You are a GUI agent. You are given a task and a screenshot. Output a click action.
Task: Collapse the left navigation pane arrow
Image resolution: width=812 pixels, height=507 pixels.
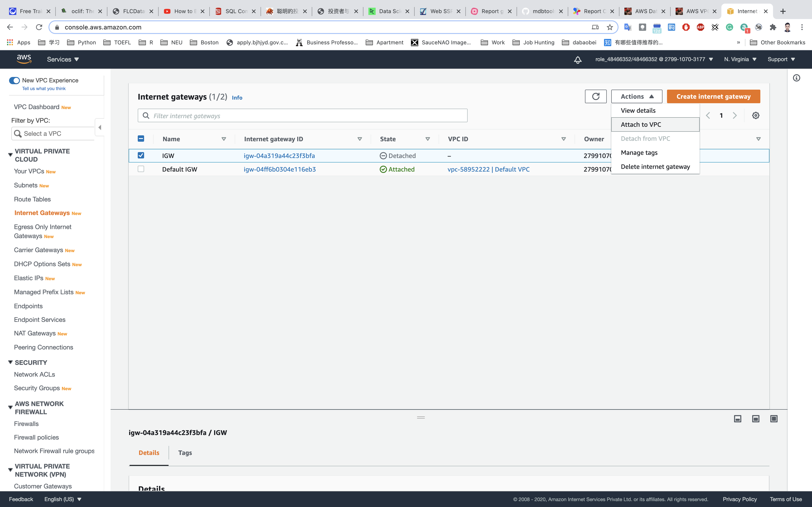tap(100, 127)
